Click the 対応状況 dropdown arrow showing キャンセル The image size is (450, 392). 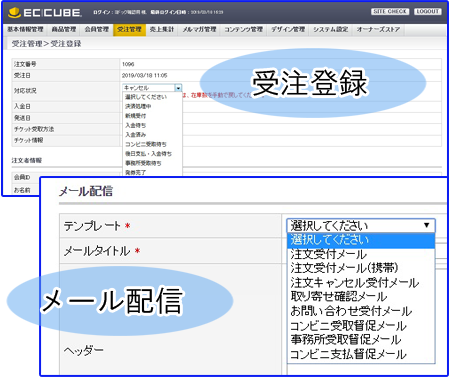(x=178, y=88)
